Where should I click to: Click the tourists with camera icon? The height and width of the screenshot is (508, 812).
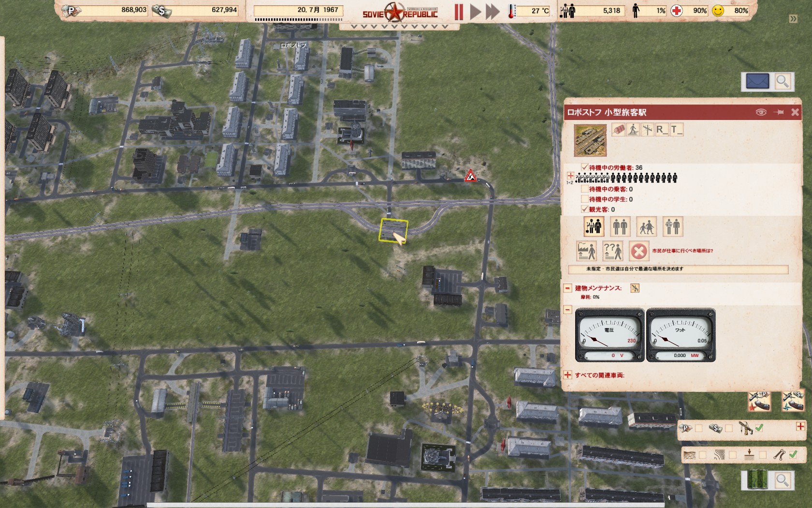(x=672, y=226)
